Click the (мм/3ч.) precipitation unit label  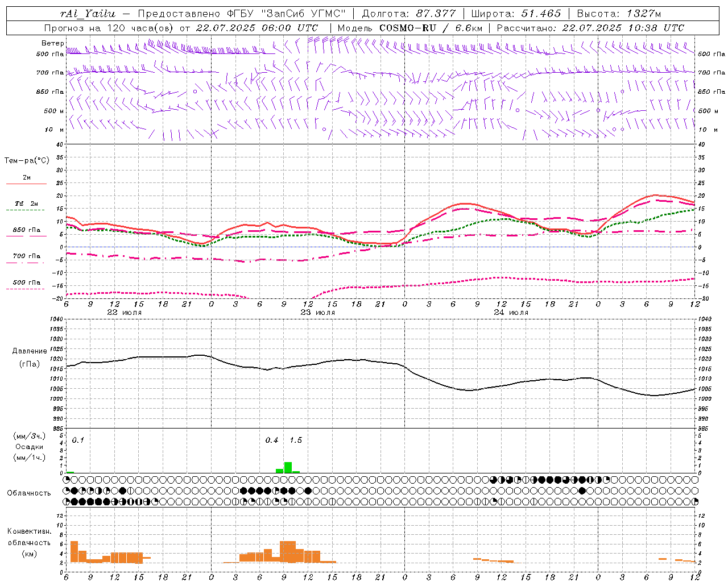point(30,436)
